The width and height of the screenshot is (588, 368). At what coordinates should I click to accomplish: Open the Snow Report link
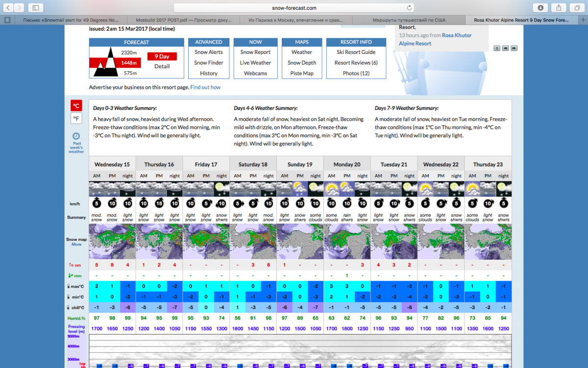[x=255, y=52]
